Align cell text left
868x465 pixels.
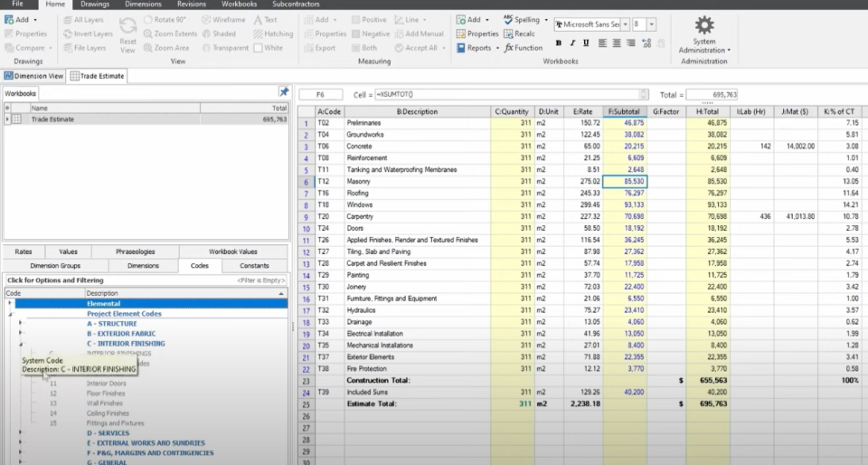(602, 43)
